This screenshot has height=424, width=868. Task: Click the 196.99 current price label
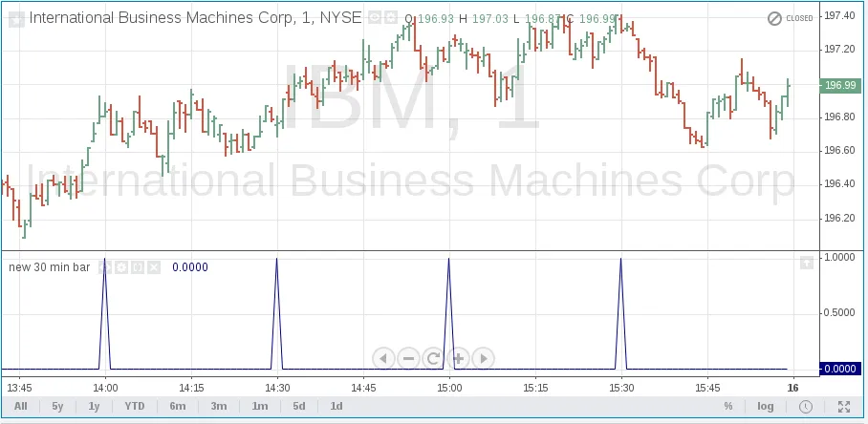[x=839, y=85]
